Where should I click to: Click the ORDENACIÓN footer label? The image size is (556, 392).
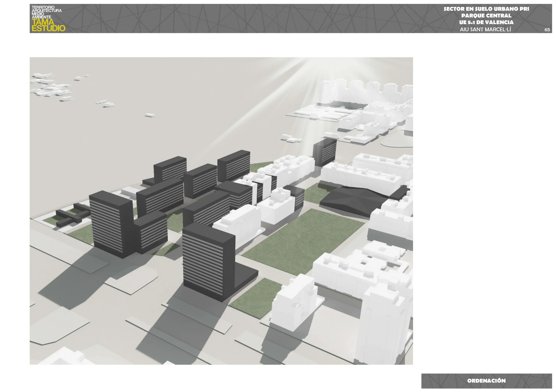(x=486, y=381)
